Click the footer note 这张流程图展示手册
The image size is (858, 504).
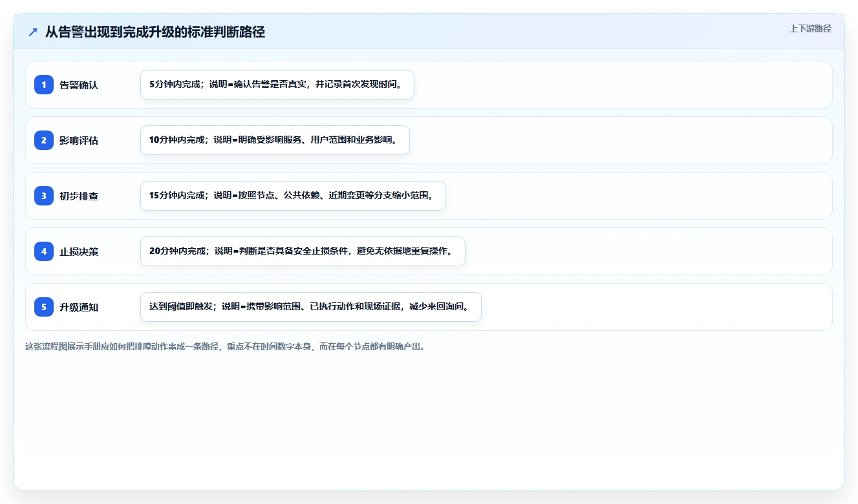225,346
